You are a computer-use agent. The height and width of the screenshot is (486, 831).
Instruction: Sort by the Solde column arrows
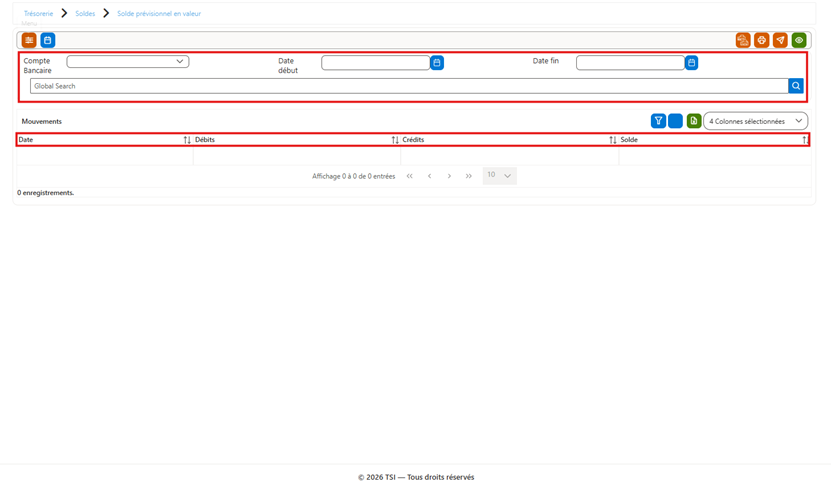coord(805,140)
